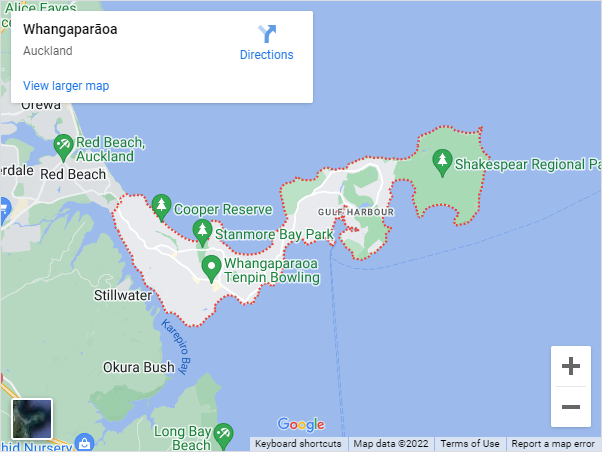Click the Okura Bush place label
This screenshot has height=452, width=602.
(139, 367)
